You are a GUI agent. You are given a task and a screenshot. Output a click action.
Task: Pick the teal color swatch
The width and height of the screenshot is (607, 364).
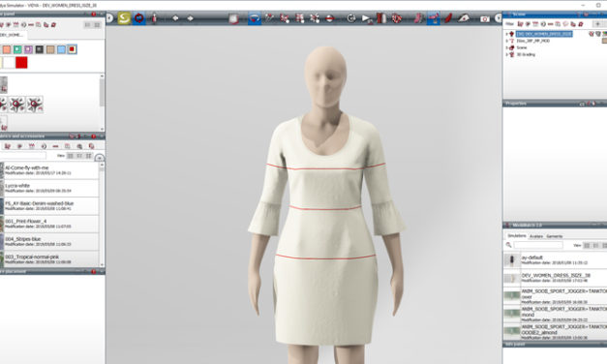(17, 49)
